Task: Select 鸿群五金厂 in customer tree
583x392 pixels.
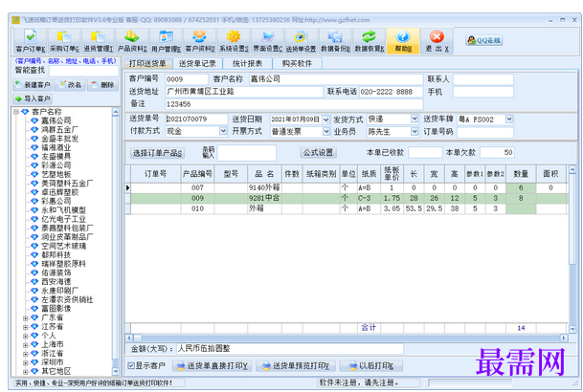Action: 59,130
